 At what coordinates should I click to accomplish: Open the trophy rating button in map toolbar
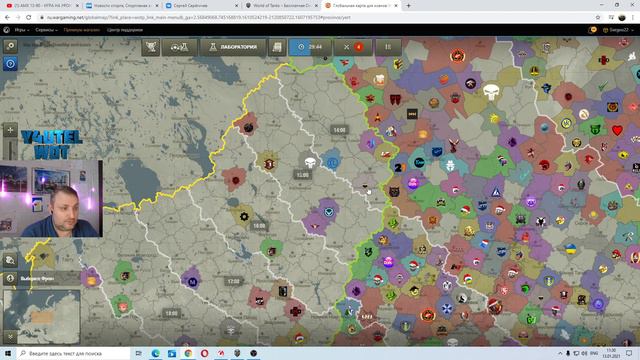(x=151, y=47)
